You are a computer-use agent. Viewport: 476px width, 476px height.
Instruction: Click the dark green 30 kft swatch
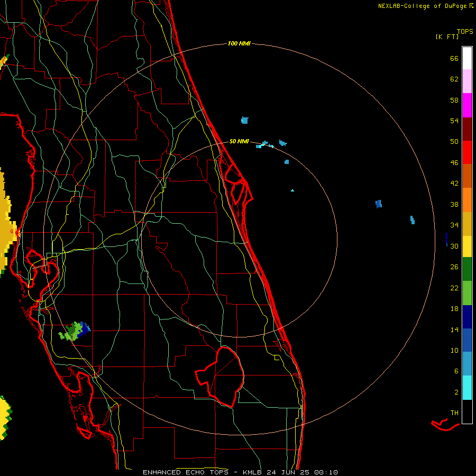[467, 269]
